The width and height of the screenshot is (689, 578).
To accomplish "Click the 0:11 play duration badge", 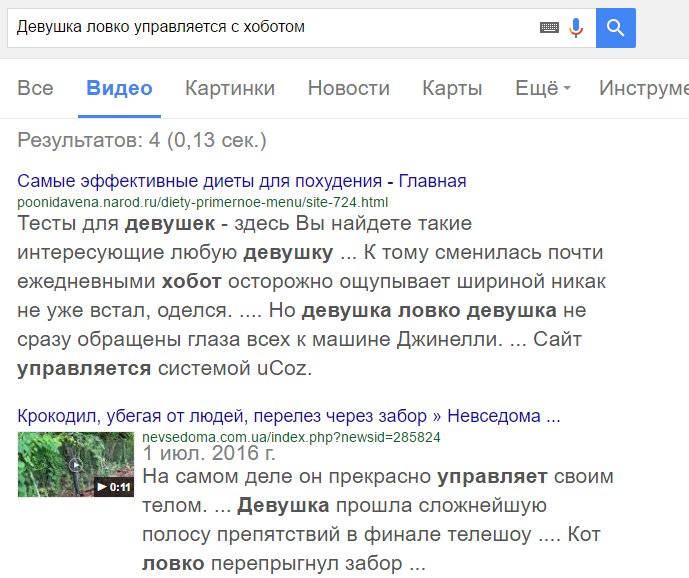I will click(x=114, y=487).
